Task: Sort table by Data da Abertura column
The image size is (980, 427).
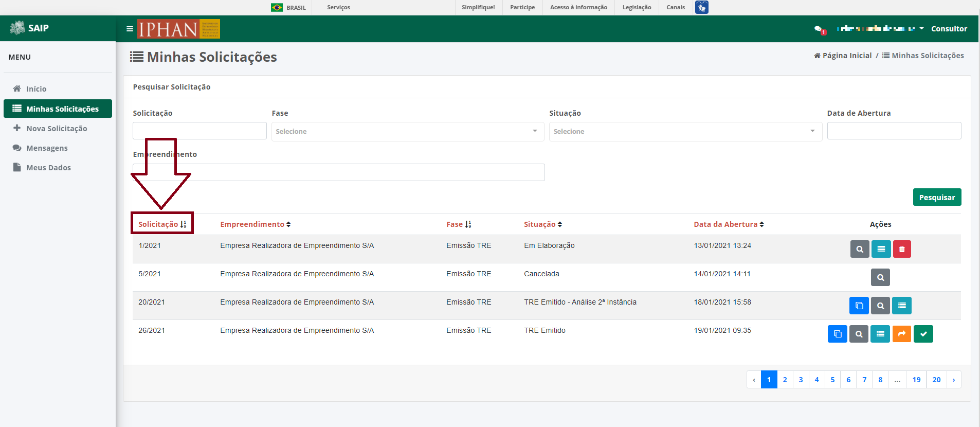Action: coord(729,224)
